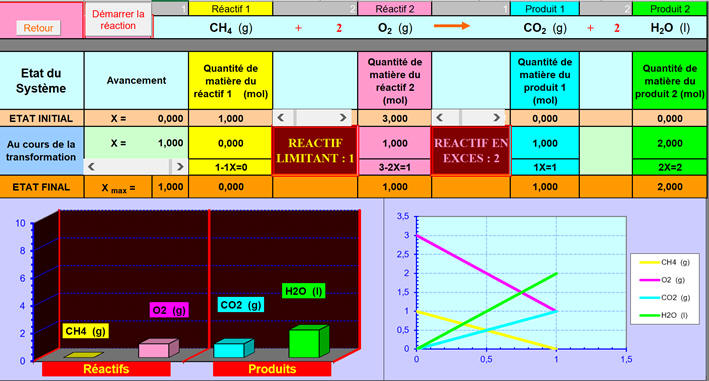Viewport: 709px width, 381px height.
Task: Click the initial O2 quantity cell 3,000
Action: [x=395, y=118]
